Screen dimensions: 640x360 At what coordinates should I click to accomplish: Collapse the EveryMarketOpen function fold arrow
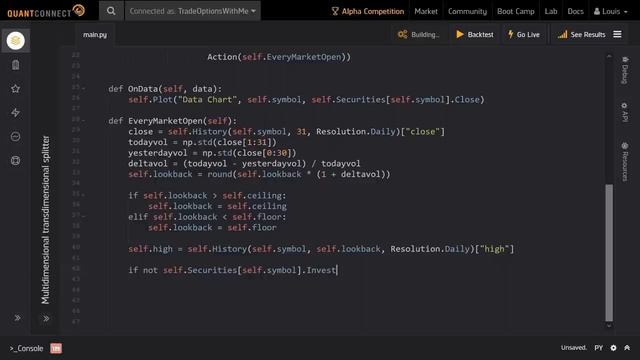pyautogui.click(x=84, y=120)
